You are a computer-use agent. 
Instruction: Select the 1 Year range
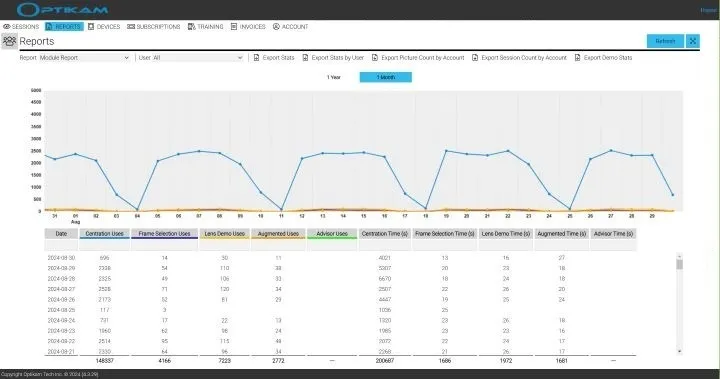pyautogui.click(x=334, y=77)
